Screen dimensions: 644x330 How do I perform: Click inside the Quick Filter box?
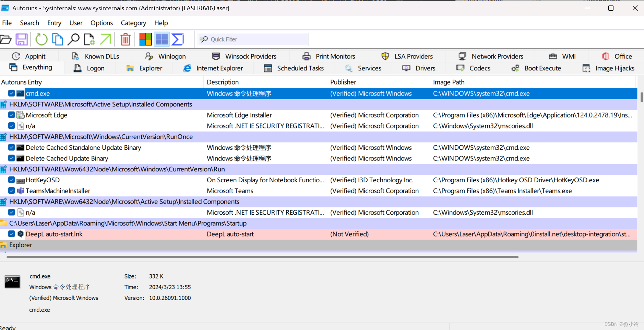(253, 39)
